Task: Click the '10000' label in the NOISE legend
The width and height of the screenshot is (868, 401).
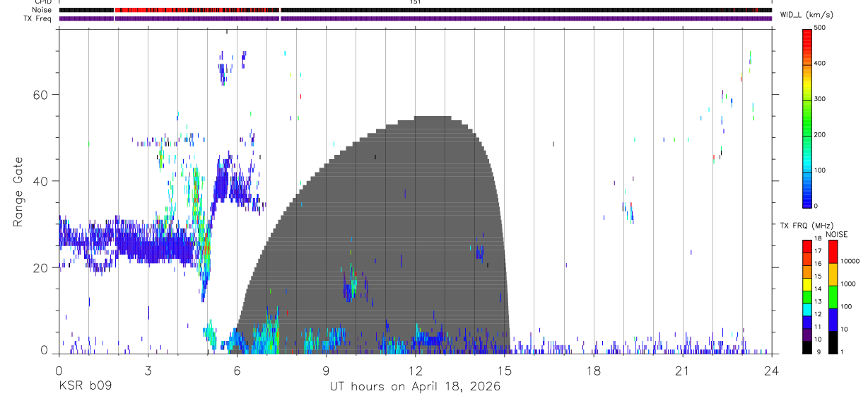Action: pos(850,261)
